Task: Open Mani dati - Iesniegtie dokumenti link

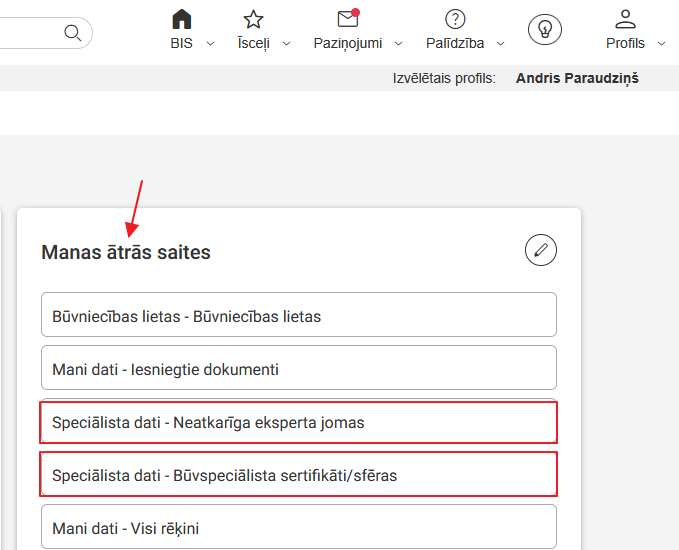Action: click(298, 369)
